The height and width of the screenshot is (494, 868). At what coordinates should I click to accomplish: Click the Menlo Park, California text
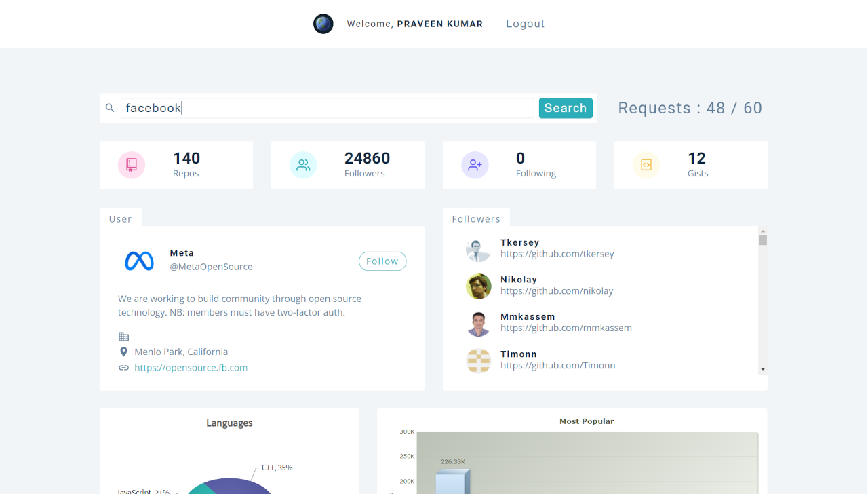(181, 351)
